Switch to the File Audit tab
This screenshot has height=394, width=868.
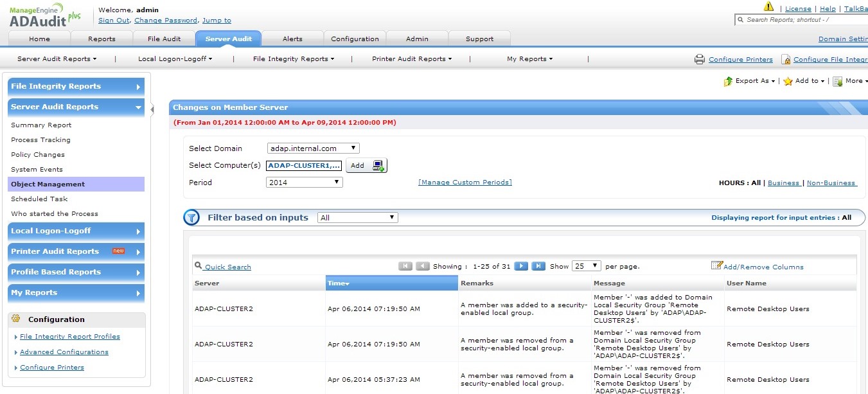[x=164, y=39]
